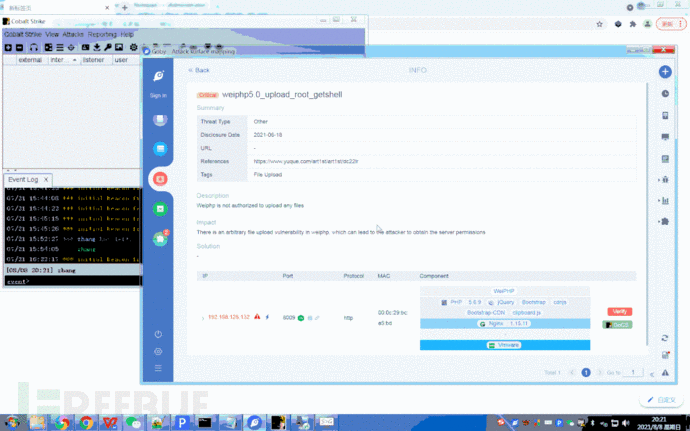Open WeChat from the Windows taskbar
This screenshot has width=690, height=431.
point(133,423)
